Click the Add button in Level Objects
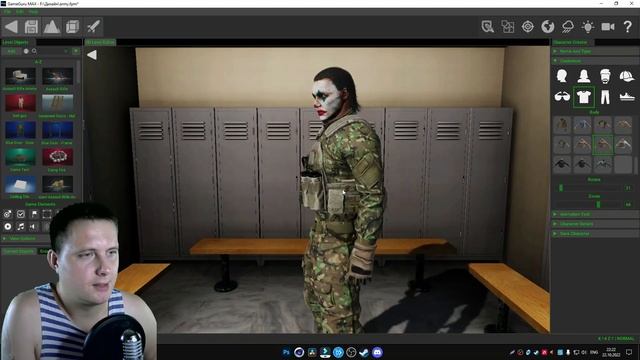The height and width of the screenshot is (360, 640). [x=11, y=51]
